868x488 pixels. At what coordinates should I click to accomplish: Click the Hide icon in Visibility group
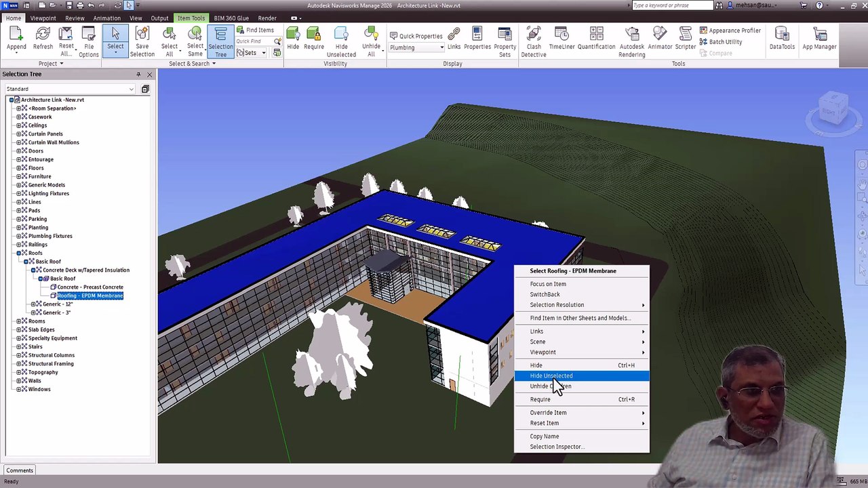click(x=293, y=39)
